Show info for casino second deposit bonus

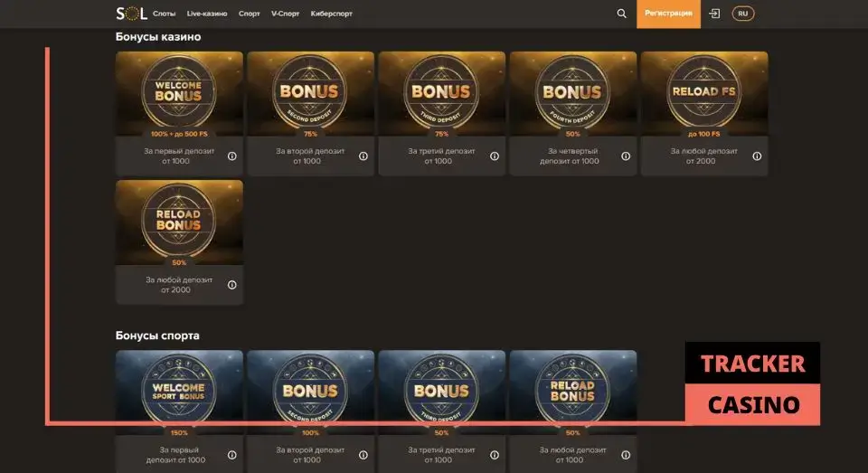point(363,156)
